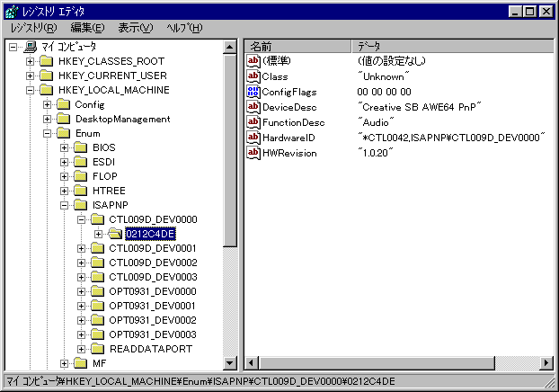Click the Config folder icon
This screenshot has width=559, height=392.
pyautogui.click(x=64, y=104)
